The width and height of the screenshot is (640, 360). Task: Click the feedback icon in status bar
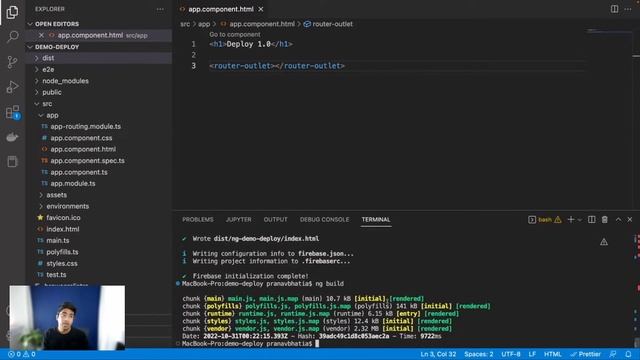click(x=613, y=354)
